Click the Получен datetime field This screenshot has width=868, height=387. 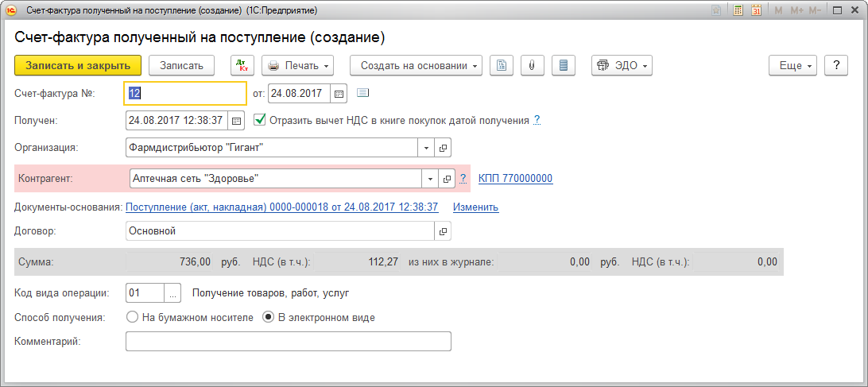point(177,120)
